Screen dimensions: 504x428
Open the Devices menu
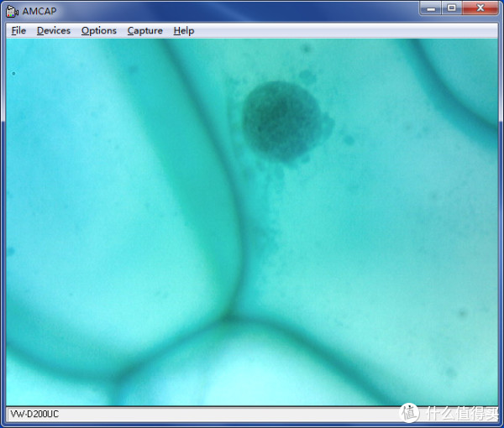click(x=54, y=31)
